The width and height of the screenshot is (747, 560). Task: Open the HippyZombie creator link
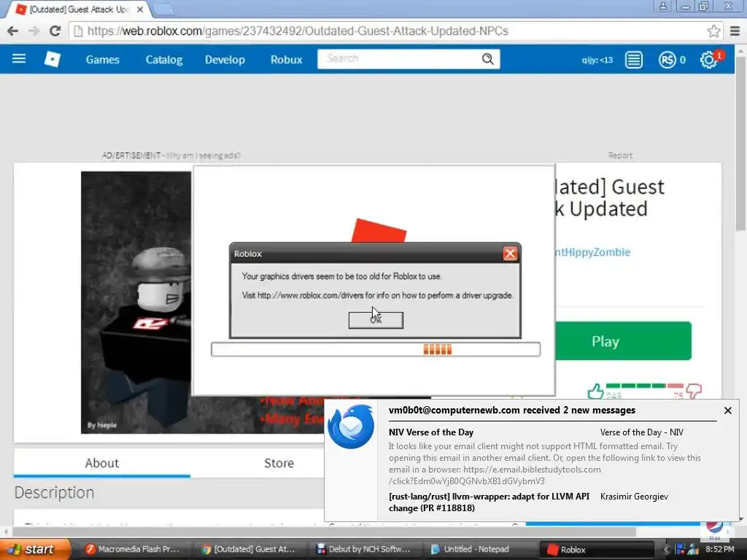click(592, 252)
